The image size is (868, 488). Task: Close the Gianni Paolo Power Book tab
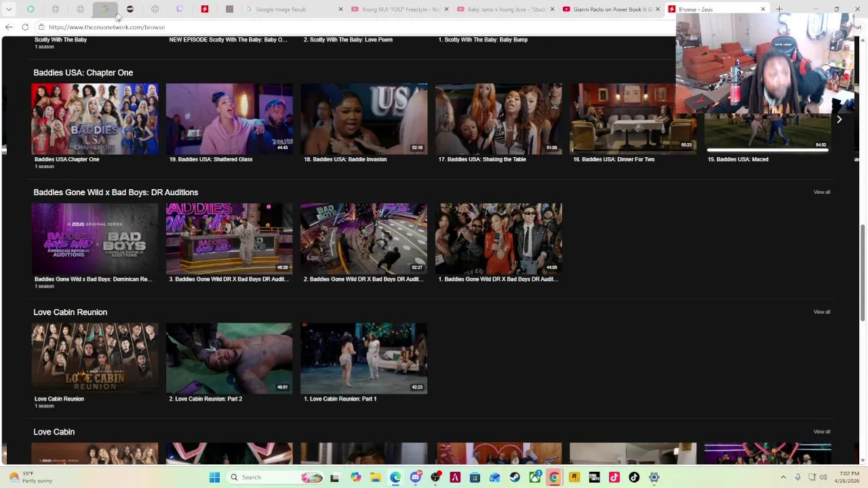point(658,9)
